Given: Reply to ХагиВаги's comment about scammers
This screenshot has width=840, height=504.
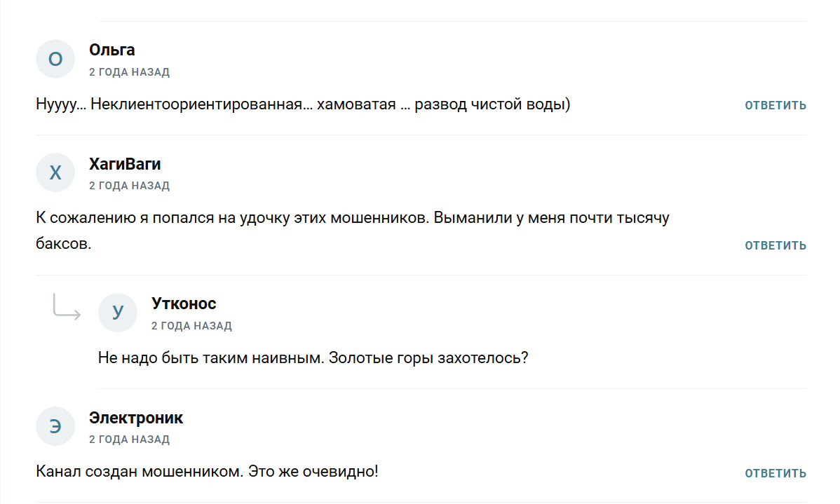Looking at the screenshot, I should 775,246.
